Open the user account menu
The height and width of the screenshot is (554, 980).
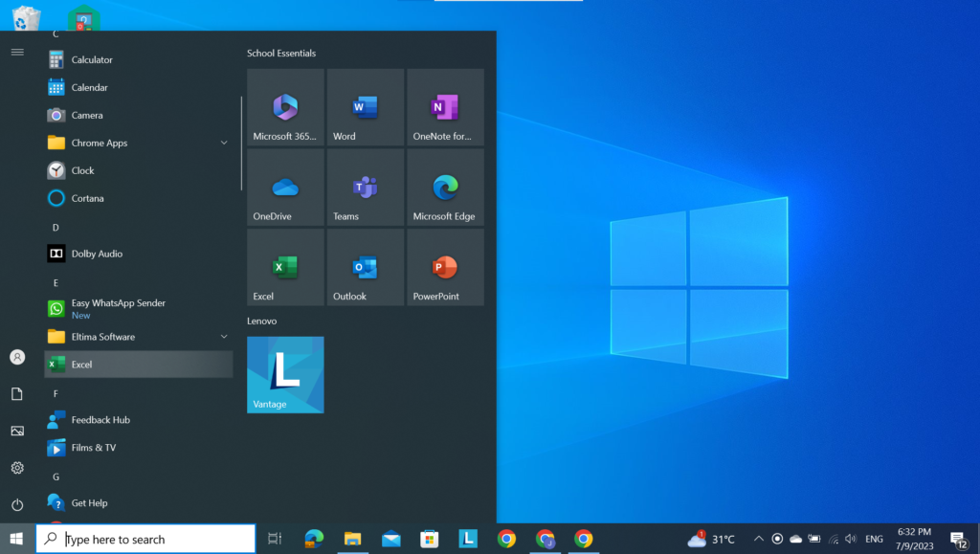[x=17, y=357]
